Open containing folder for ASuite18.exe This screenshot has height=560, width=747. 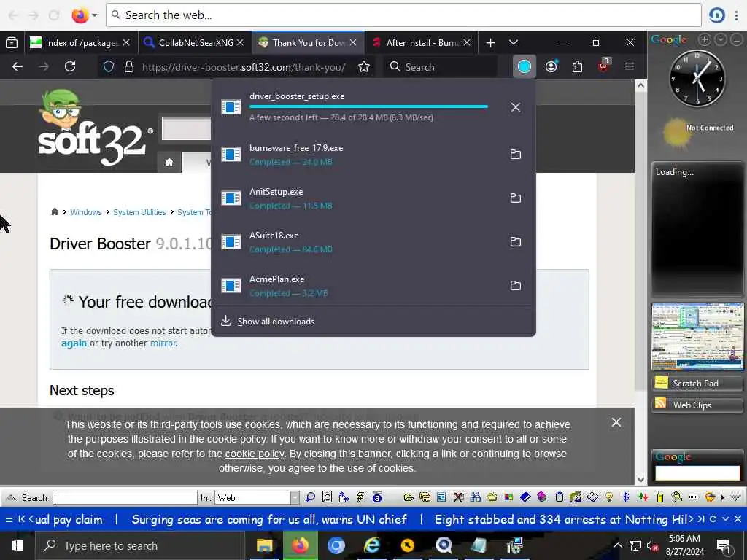[516, 242]
